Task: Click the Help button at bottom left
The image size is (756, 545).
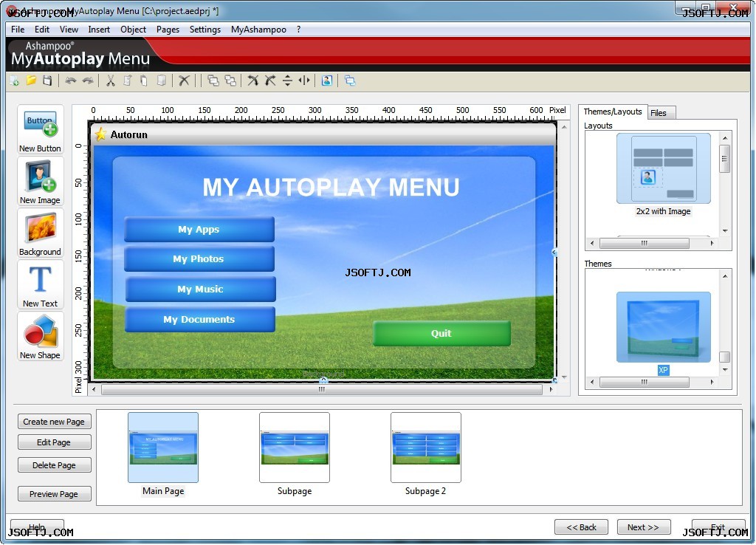Action: click(x=37, y=527)
